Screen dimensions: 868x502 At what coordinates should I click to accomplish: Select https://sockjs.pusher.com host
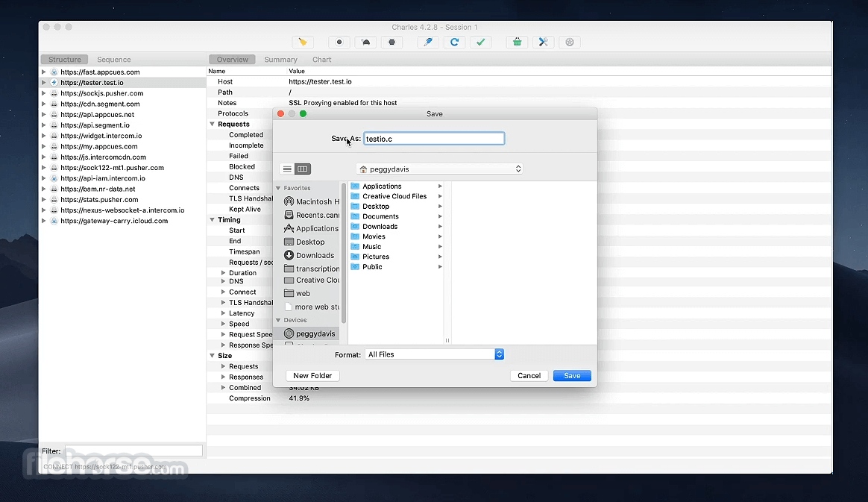tap(102, 93)
